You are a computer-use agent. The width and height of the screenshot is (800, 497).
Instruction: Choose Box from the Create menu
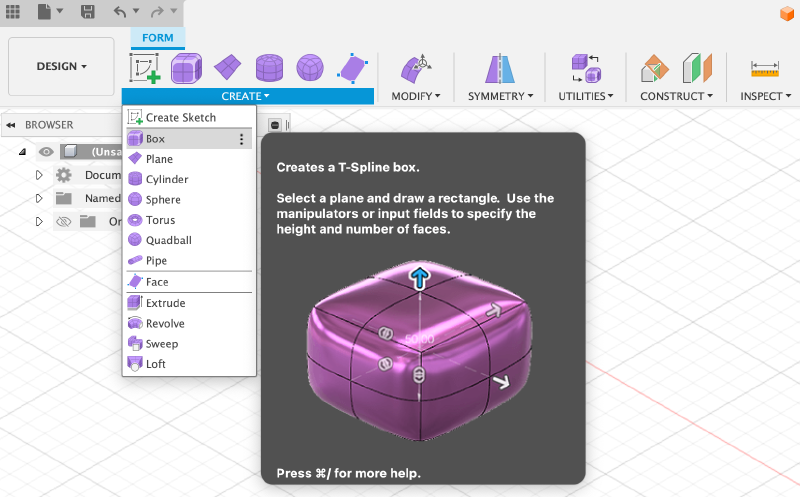[x=189, y=139]
